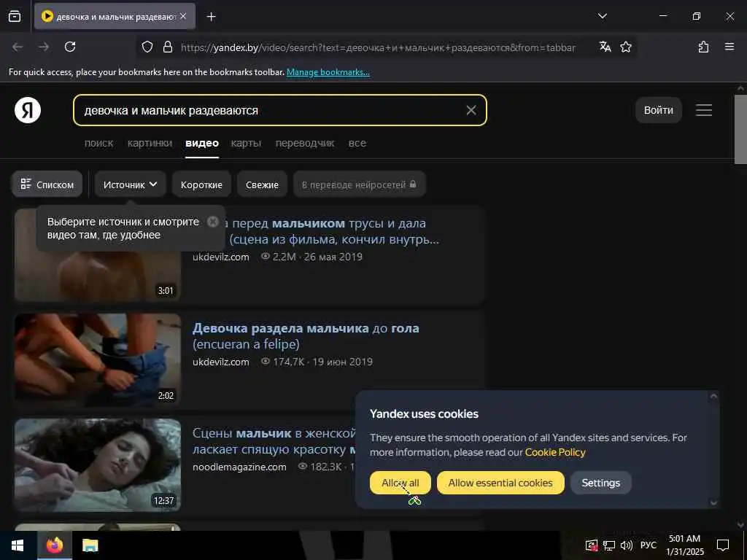747x560 pixels.
Task: Focus the browser address bar URL
Action: (x=378, y=47)
